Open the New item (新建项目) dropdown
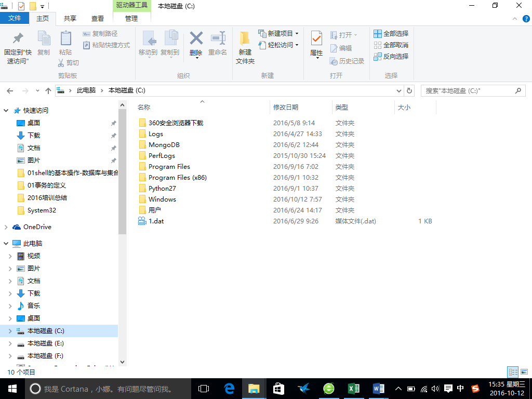 [x=278, y=33]
